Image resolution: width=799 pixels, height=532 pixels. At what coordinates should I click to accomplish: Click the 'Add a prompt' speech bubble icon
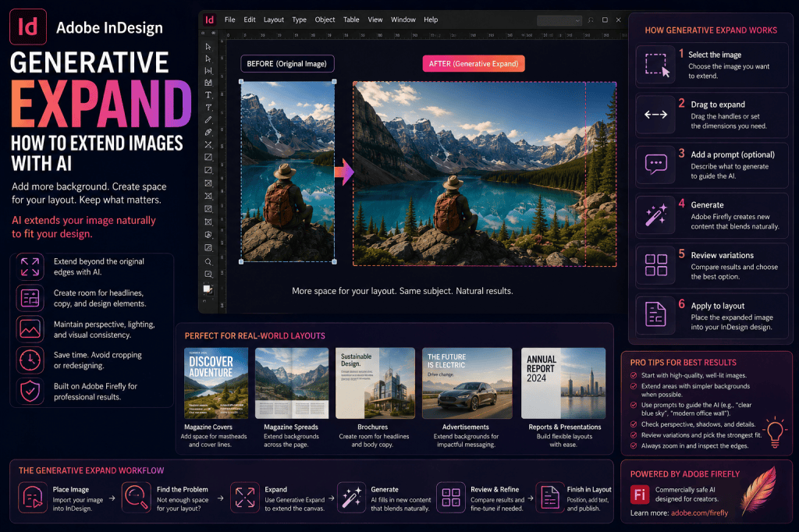tap(655, 165)
